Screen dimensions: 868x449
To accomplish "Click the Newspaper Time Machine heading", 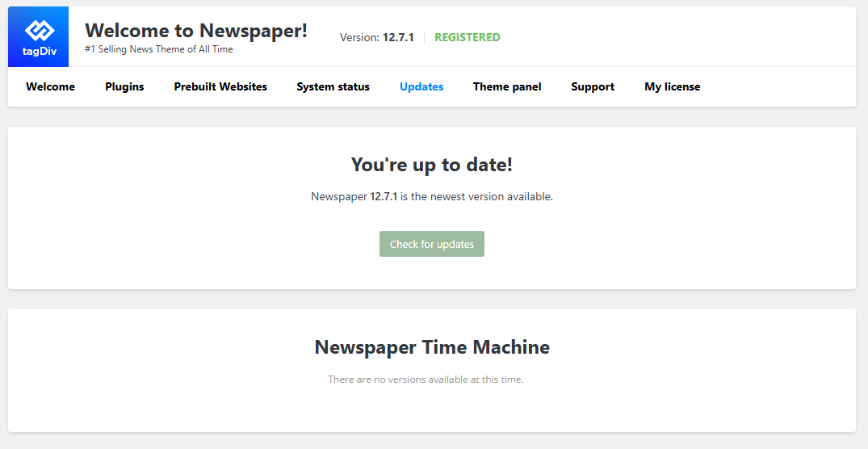I will coord(432,347).
